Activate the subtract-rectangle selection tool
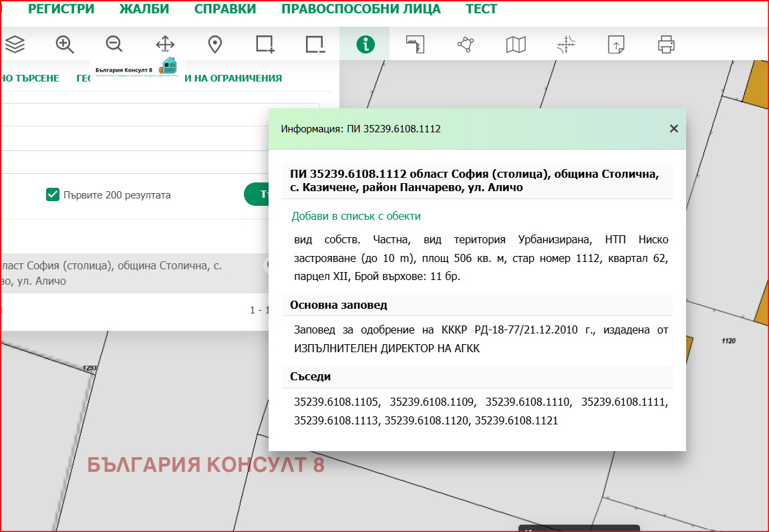The width and height of the screenshot is (769, 532). click(x=314, y=44)
